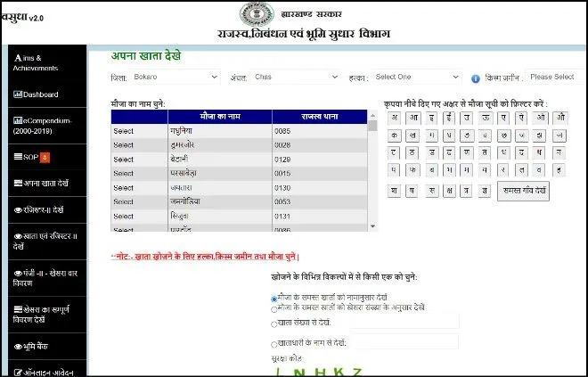Click Select link for मधुनिया row
Screen dimensions: 588x377
coord(123,131)
